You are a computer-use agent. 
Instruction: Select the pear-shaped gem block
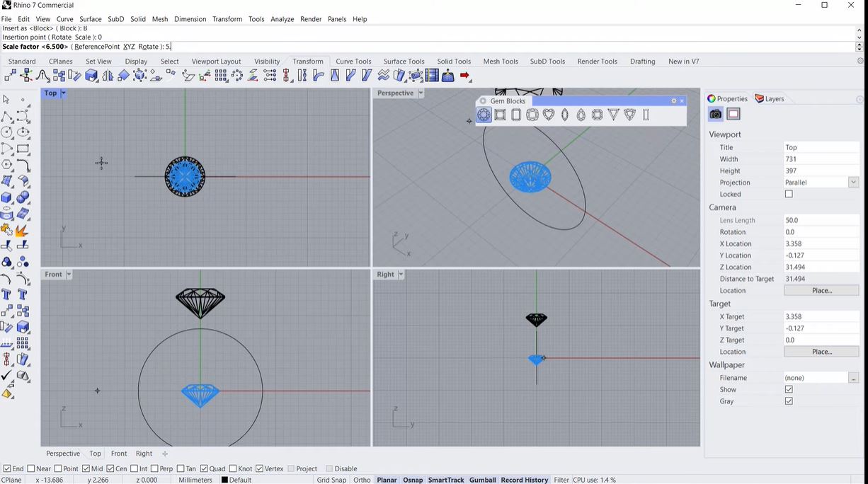(x=581, y=115)
